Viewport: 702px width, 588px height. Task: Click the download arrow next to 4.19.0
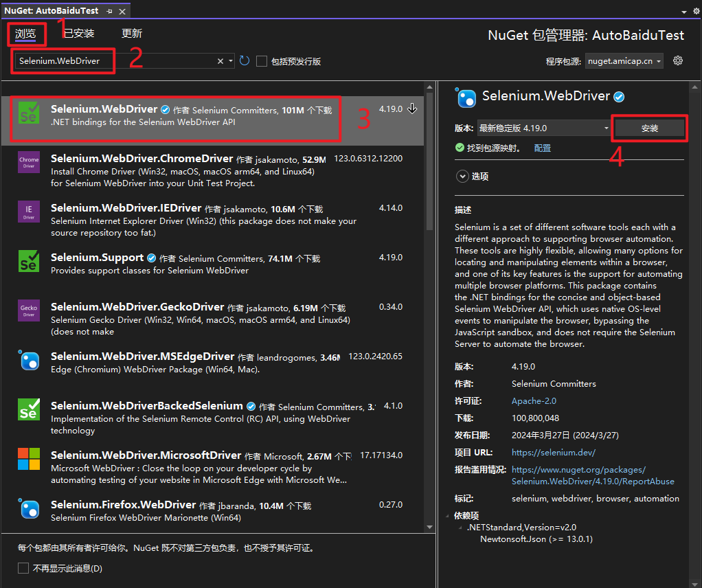coord(412,109)
